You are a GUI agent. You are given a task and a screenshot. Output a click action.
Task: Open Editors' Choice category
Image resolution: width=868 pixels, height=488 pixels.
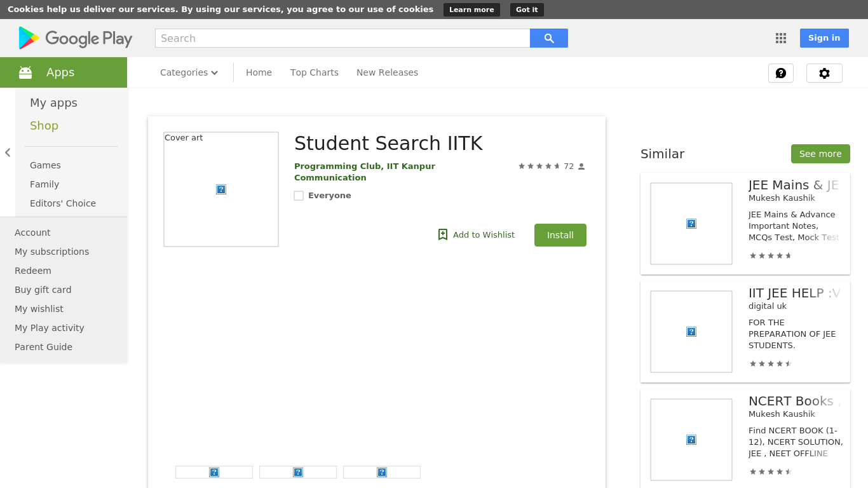pyautogui.click(x=63, y=203)
